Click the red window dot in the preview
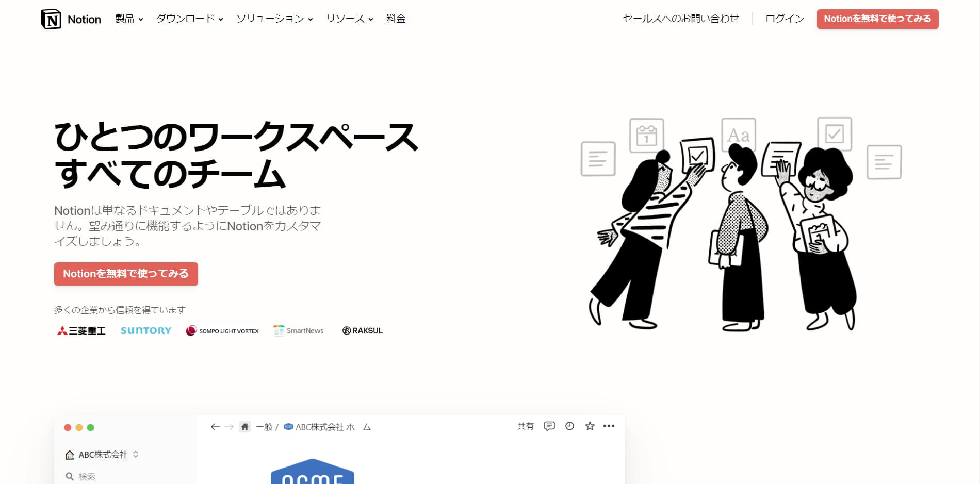980x484 pixels. pos(68,427)
